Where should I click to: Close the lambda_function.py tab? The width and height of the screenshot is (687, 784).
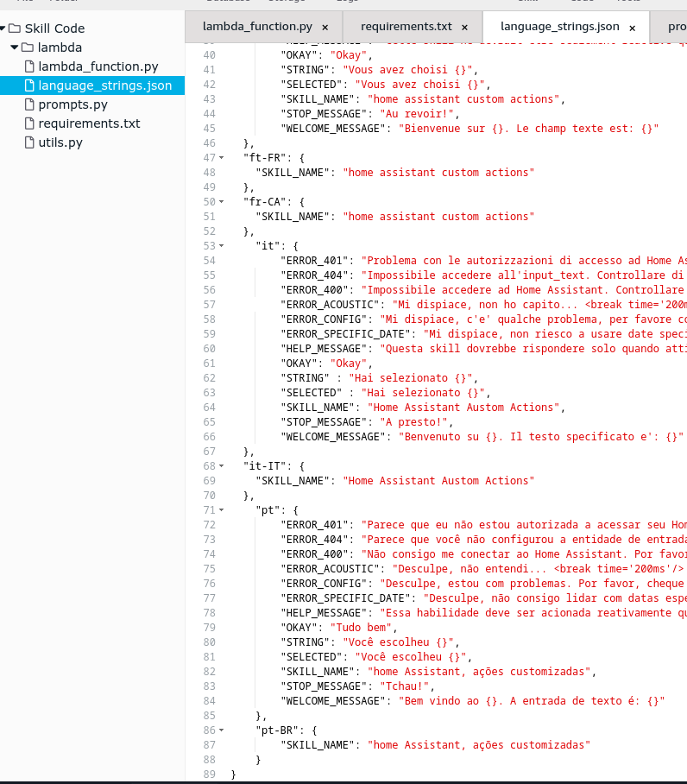[x=325, y=27]
